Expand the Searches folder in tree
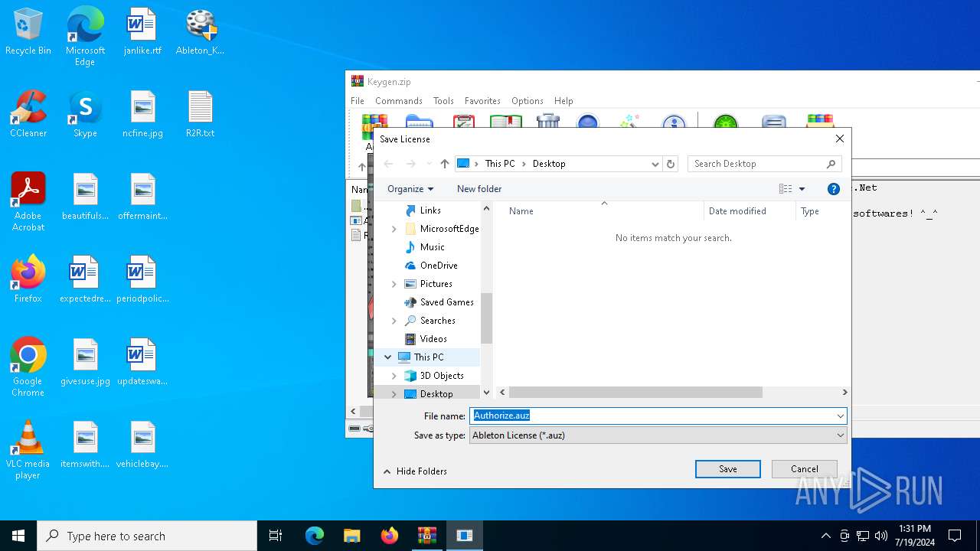Screen dimensions: 980x551 click(x=394, y=321)
